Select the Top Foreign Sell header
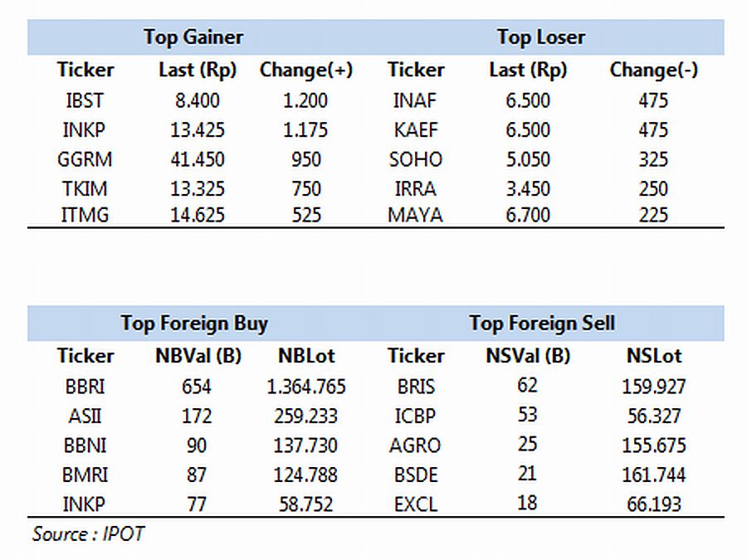 tap(542, 324)
